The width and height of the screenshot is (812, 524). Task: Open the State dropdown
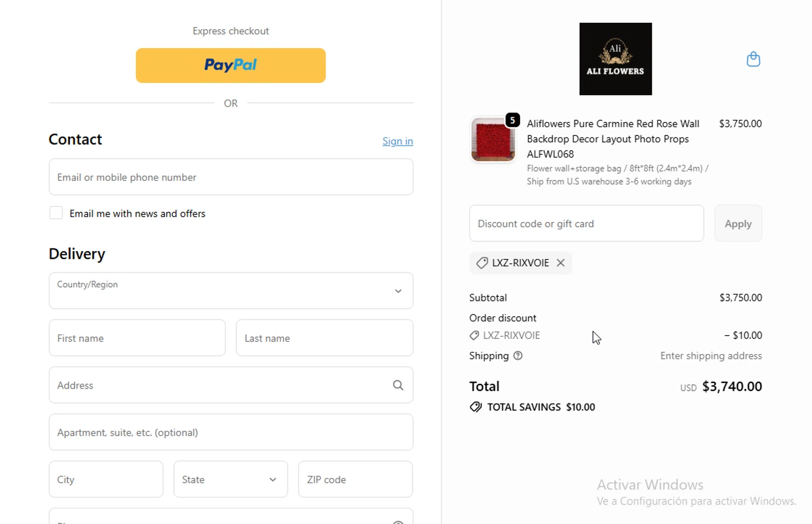[x=231, y=479]
